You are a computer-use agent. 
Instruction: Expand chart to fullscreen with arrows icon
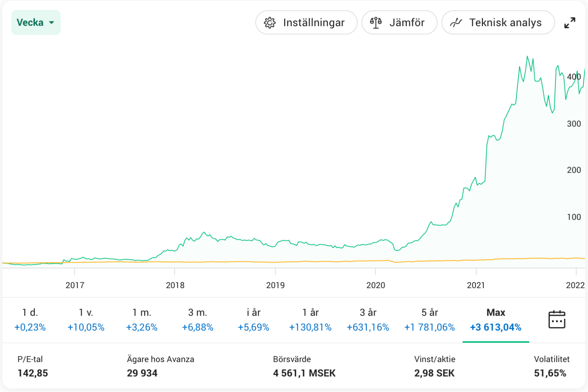tap(570, 23)
